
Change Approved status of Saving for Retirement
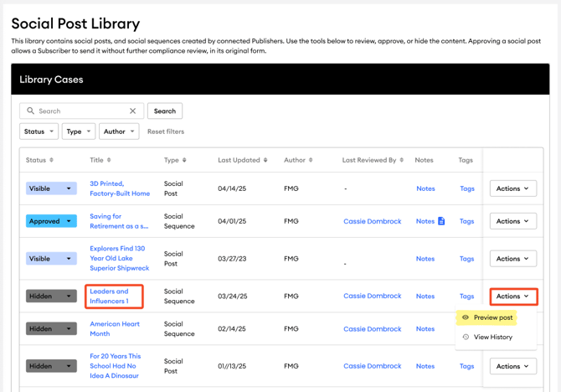pos(51,221)
